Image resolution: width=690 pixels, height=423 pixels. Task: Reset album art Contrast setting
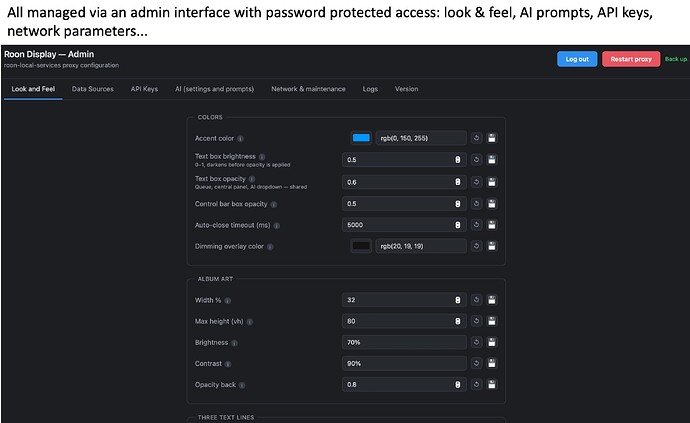pyautogui.click(x=477, y=363)
